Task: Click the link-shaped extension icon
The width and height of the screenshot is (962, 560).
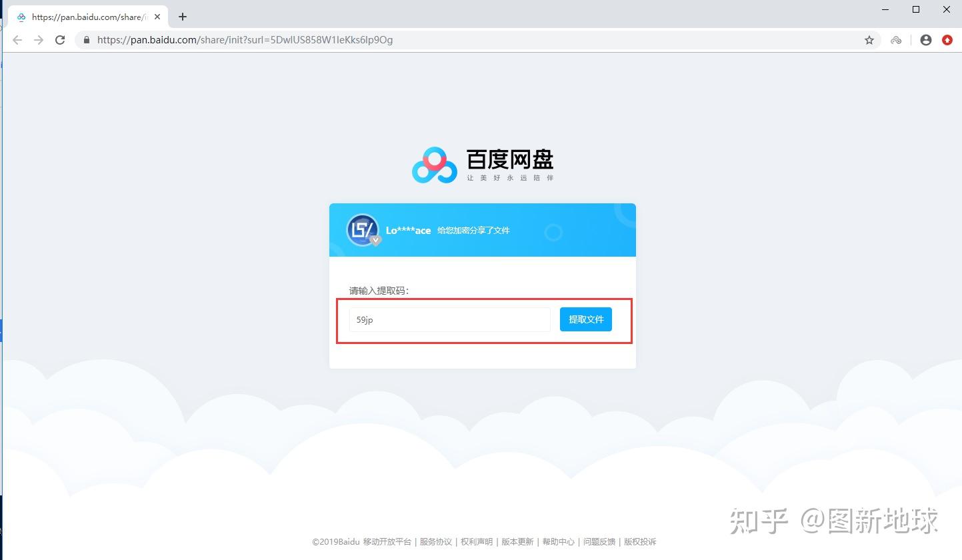Action: click(x=896, y=40)
